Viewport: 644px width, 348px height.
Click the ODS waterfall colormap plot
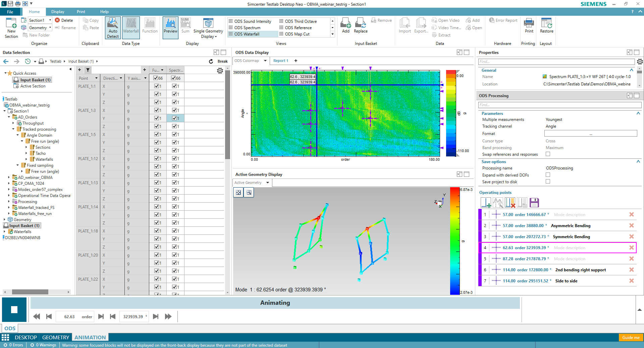coord(345,113)
